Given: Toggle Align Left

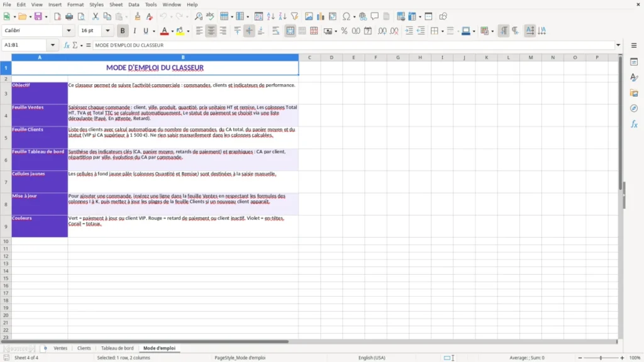Looking at the screenshot, I should [x=199, y=31].
